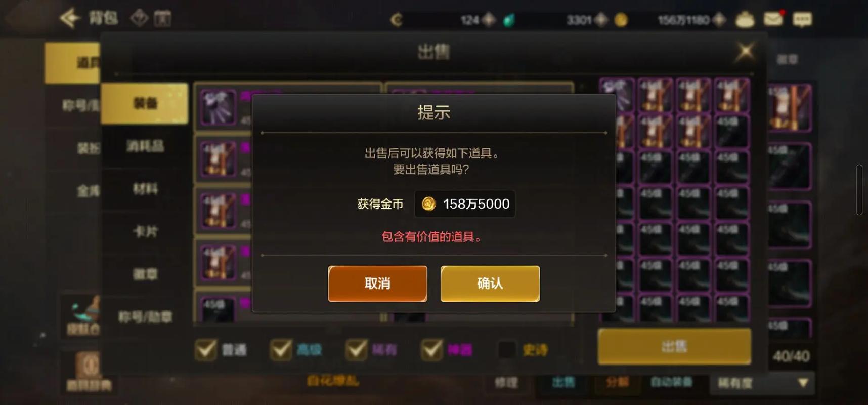Open the mail envelope icon
The image size is (868, 405).
pos(773,19)
